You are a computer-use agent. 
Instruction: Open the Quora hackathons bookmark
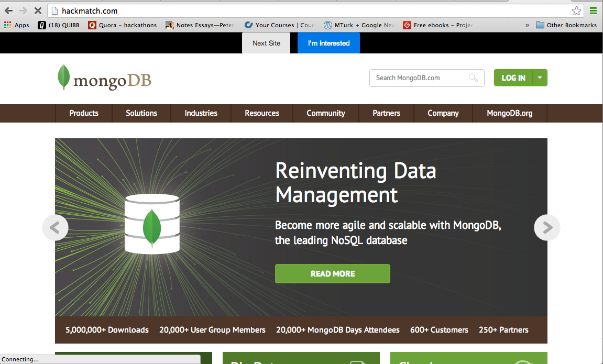point(122,25)
